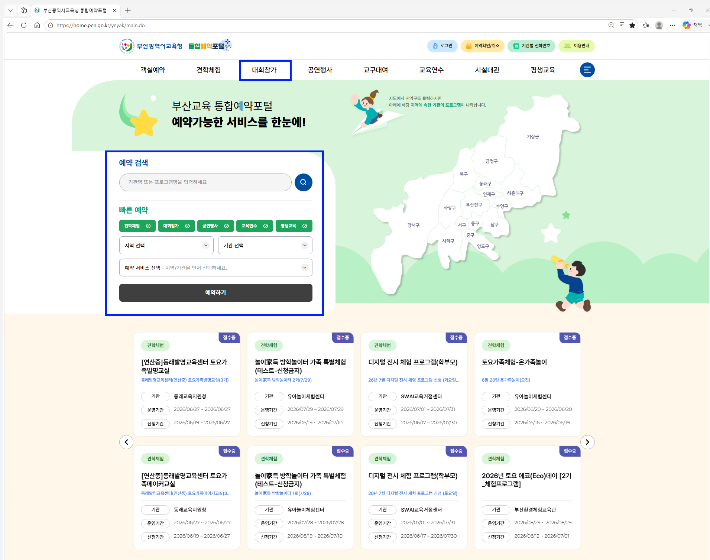Click the 대회참가 quick reservation chip
Screen dimensions: 710x560
pos(177,226)
